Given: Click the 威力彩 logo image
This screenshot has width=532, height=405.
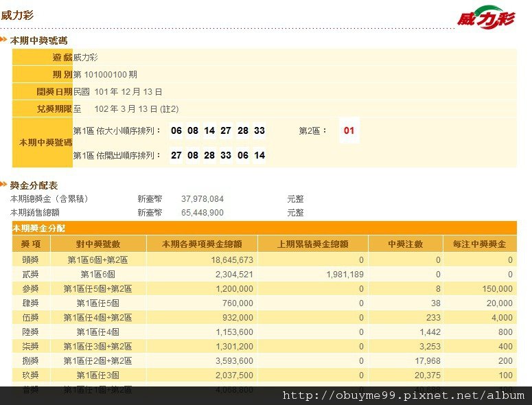Looking at the screenshot, I should pyautogui.click(x=486, y=16).
